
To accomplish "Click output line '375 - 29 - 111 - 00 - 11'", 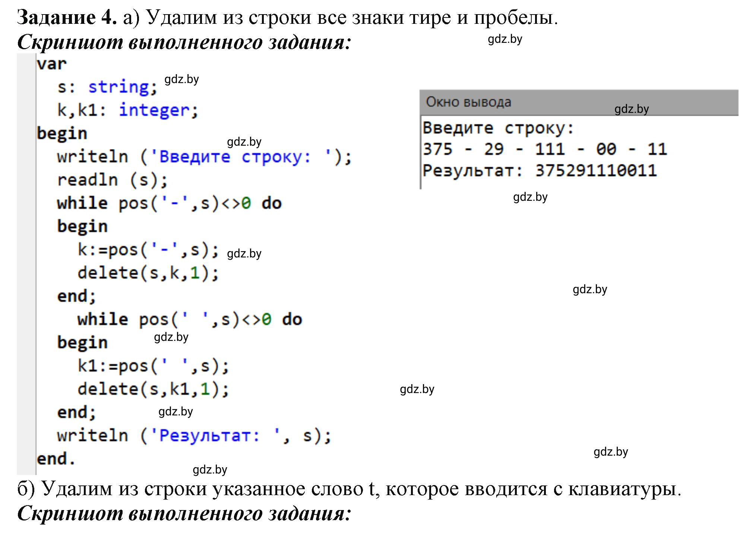I will (x=545, y=149).
